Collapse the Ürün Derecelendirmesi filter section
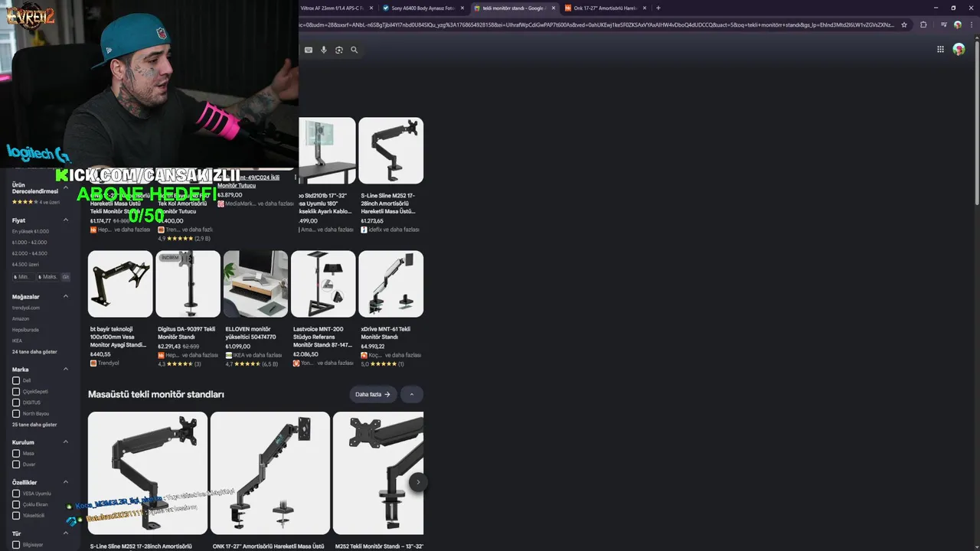 click(66, 187)
